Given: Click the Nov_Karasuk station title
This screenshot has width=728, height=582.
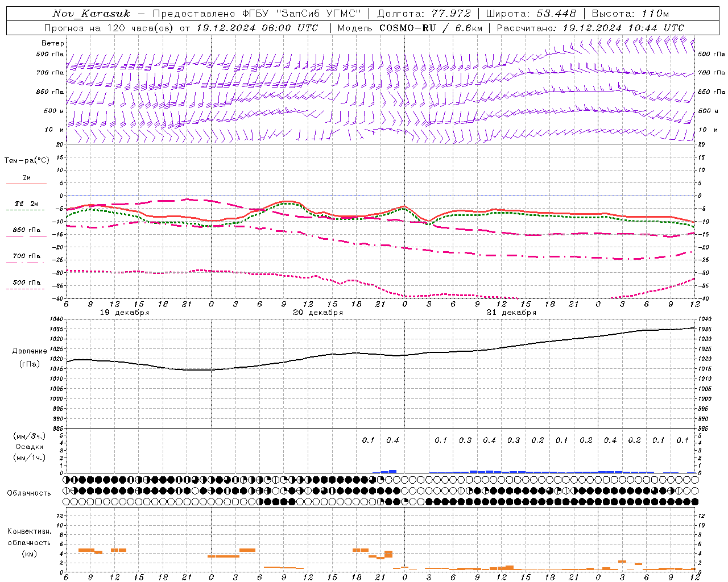Looking at the screenshot, I should (91, 14).
